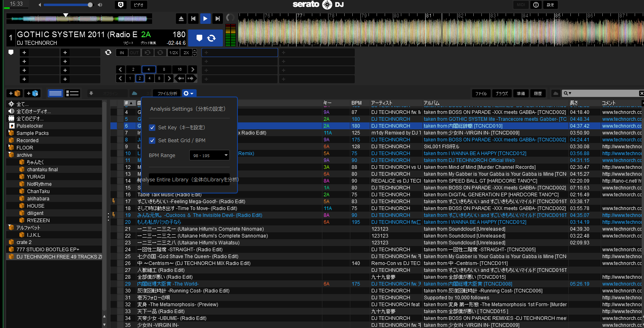644x328 pixels.
Task: Click Analyse Entire Library button
Action: point(189,179)
